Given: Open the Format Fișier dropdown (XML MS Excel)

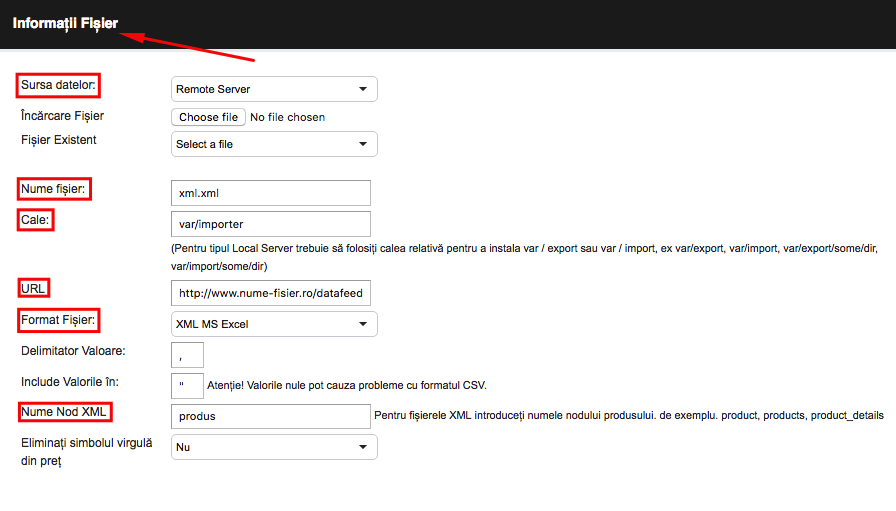Looking at the screenshot, I should click(274, 324).
